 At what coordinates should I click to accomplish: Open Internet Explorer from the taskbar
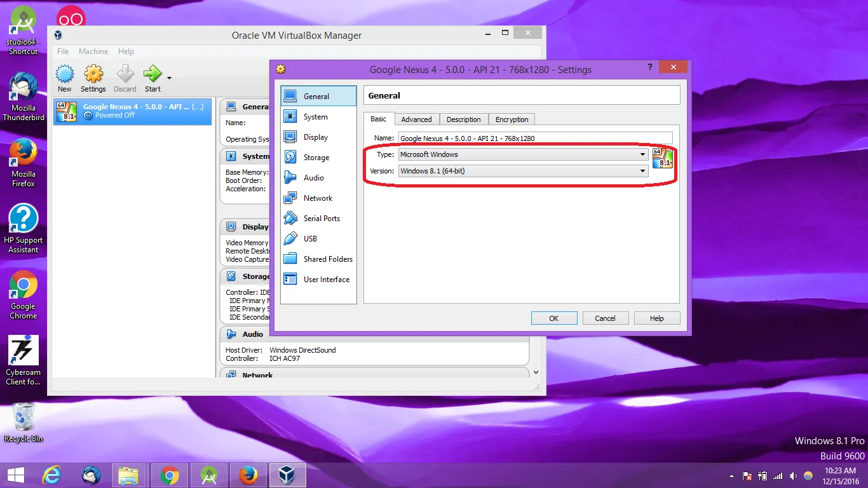pyautogui.click(x=51, y=475)
